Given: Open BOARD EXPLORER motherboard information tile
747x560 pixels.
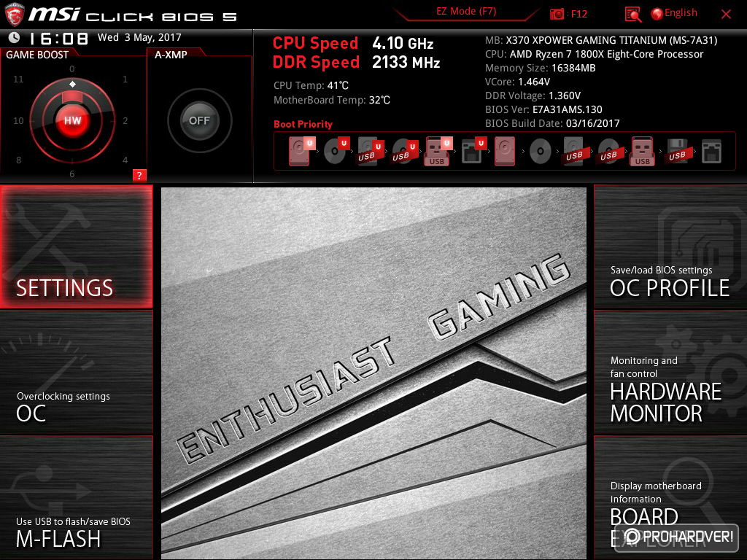Looking at the screenshot, I should [x=670, y=498].
